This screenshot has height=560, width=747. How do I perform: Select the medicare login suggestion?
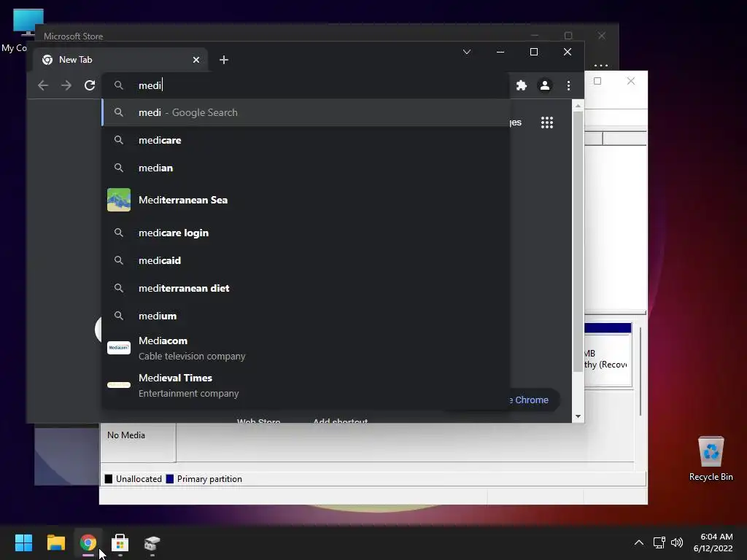pyautogui.click(x=306, y=233)
